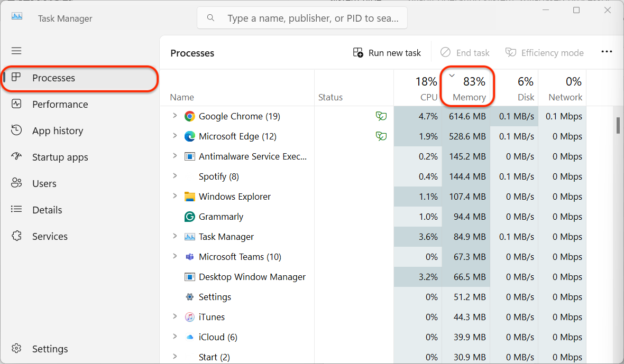624x364 pixels.
Task: Expand the Microsoft Teams process group
Action: coord(175,256)
